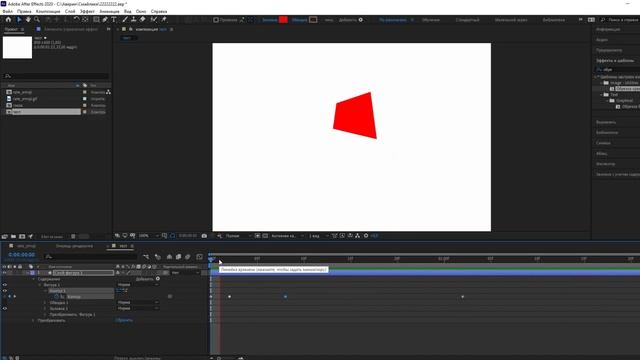Click the interpret footage icon at the Project panel bottom
640x360 pixels.
(4, 236)
